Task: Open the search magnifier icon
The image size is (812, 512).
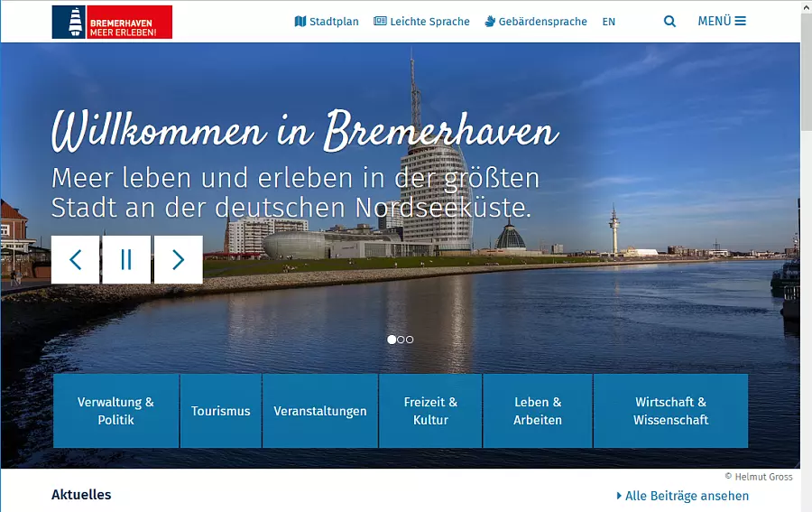Action: (x=669, y=22)
